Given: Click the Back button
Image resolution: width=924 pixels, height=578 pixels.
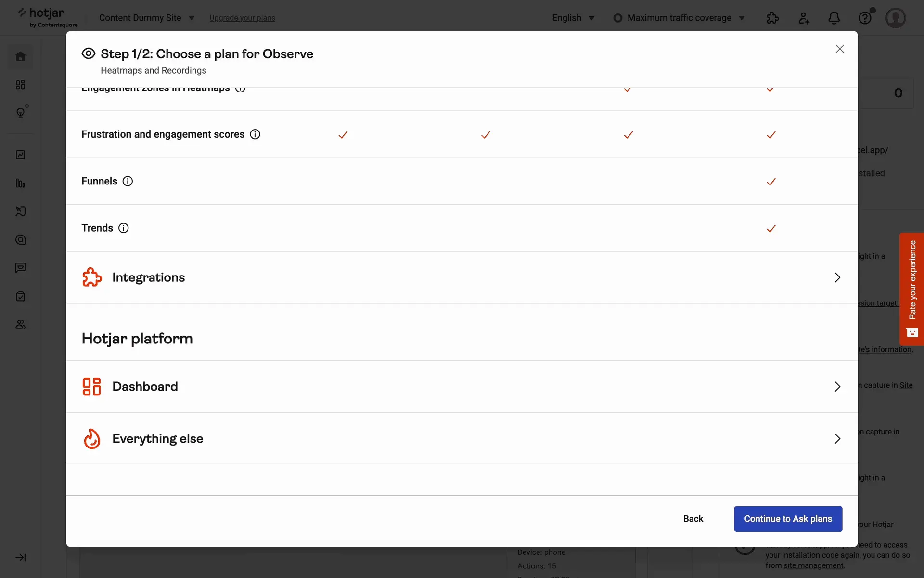Looking at the screenshot, I should (x=693, y=519).
